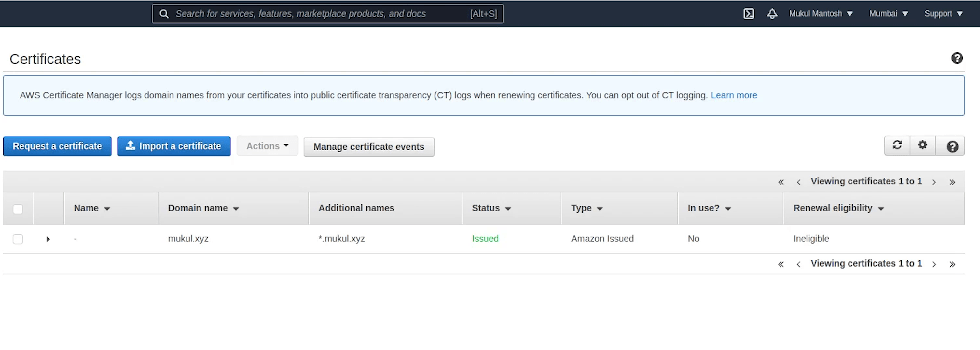Open the AWS CloudShell terminal icon
Image resolution: width=980 pixels, height=350 pixels.
748,14
